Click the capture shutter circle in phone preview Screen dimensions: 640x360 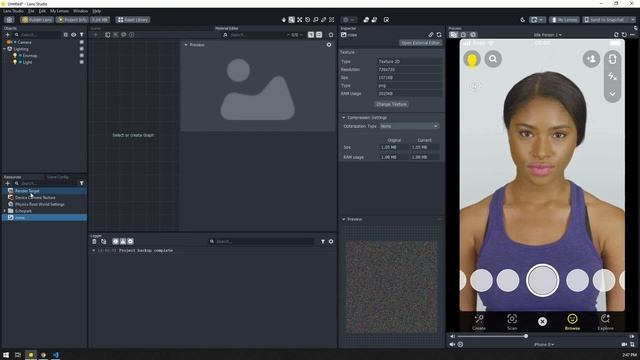(x=542, y=280)
